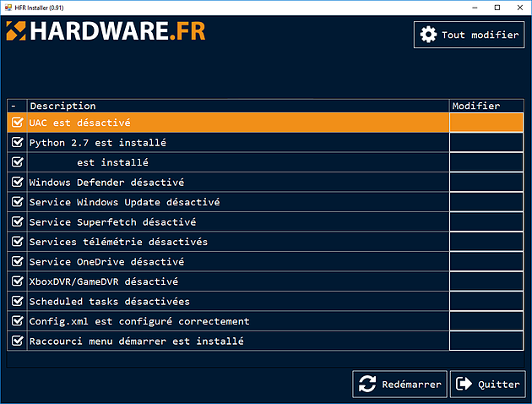Close the HFR Installer window

[520, 8]
